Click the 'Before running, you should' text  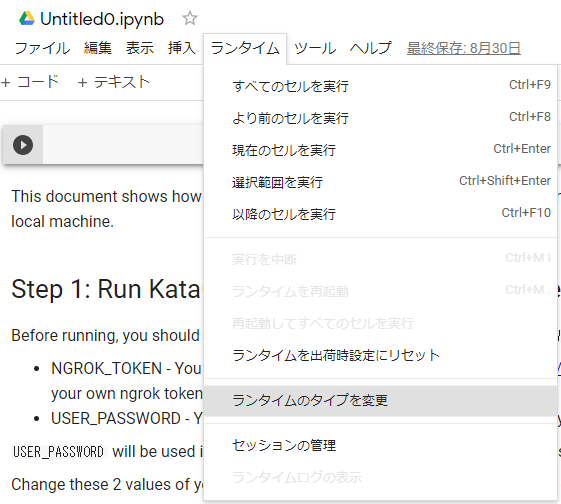tap(106, 336)
